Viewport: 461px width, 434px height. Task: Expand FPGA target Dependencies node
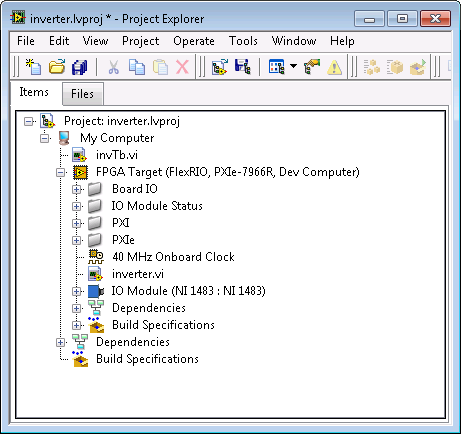pyautogui.click(x=77, y=308)
